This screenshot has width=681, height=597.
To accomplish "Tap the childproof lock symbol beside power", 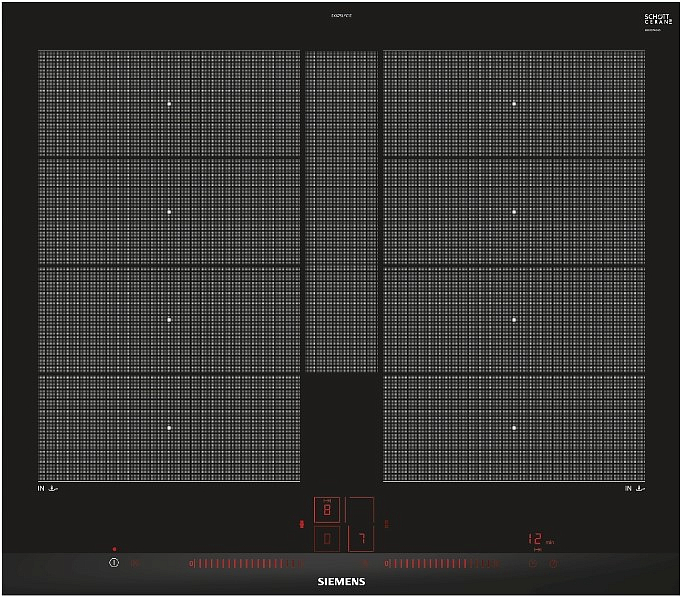I will pyautogui.click(x=136, y=564).
